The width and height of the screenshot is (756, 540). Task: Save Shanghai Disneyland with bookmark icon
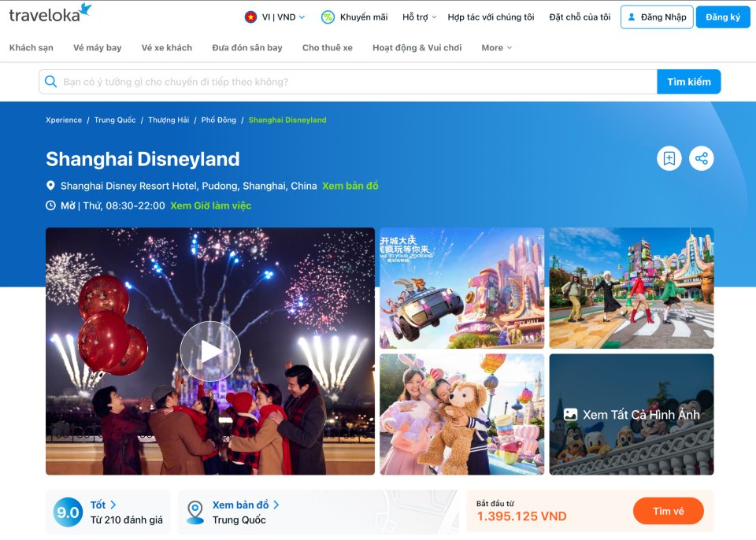[x=669, y=159]
